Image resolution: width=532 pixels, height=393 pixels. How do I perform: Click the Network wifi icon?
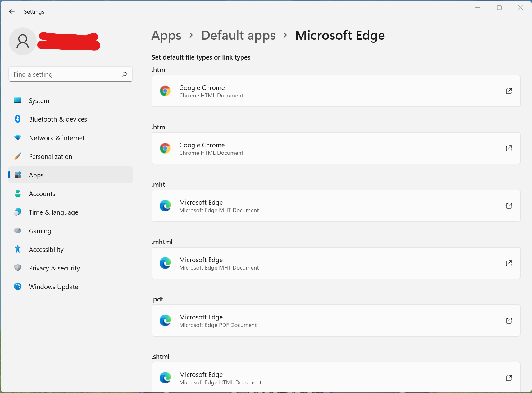coord(18,138)
